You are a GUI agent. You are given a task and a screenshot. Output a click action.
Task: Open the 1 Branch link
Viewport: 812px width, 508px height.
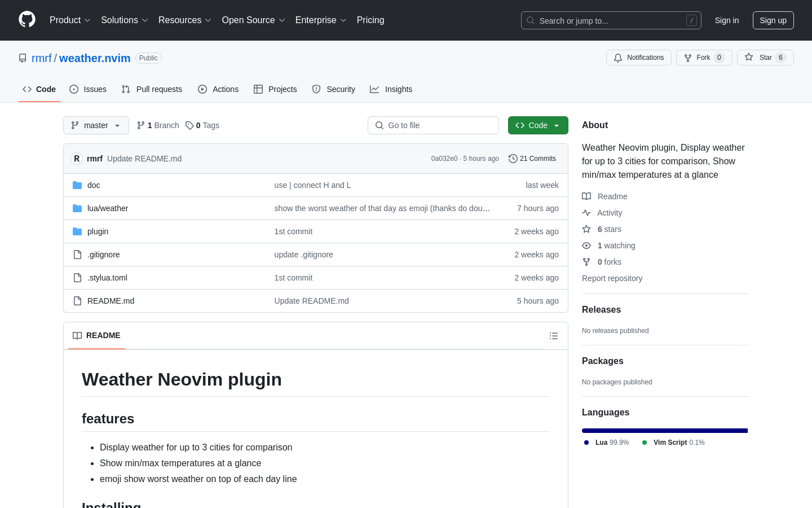[158, 125]
